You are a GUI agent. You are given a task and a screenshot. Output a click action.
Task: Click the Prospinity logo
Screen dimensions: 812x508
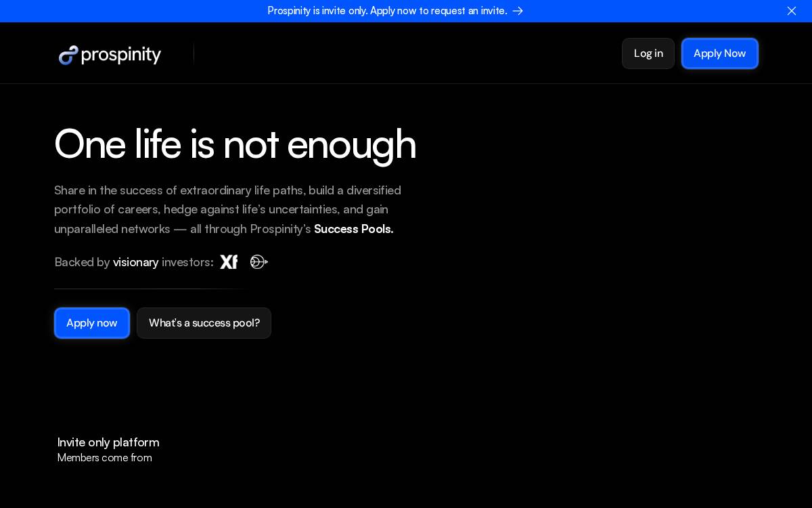[110, 55]
